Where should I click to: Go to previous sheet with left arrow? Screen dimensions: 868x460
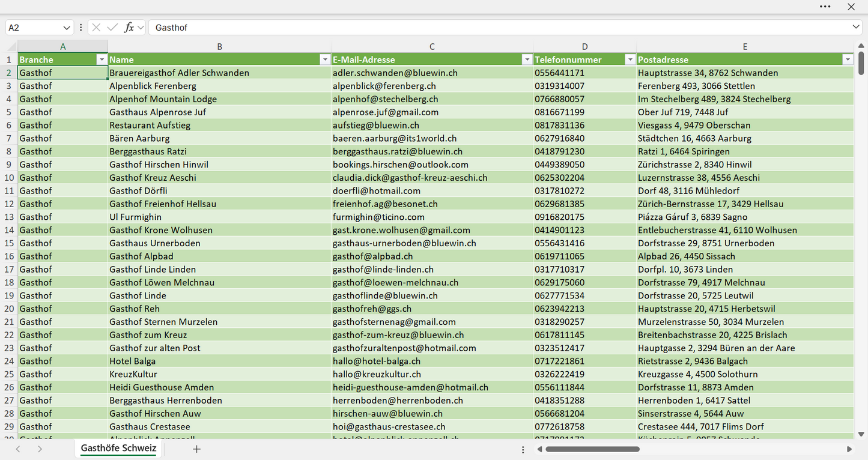[18, 449]
